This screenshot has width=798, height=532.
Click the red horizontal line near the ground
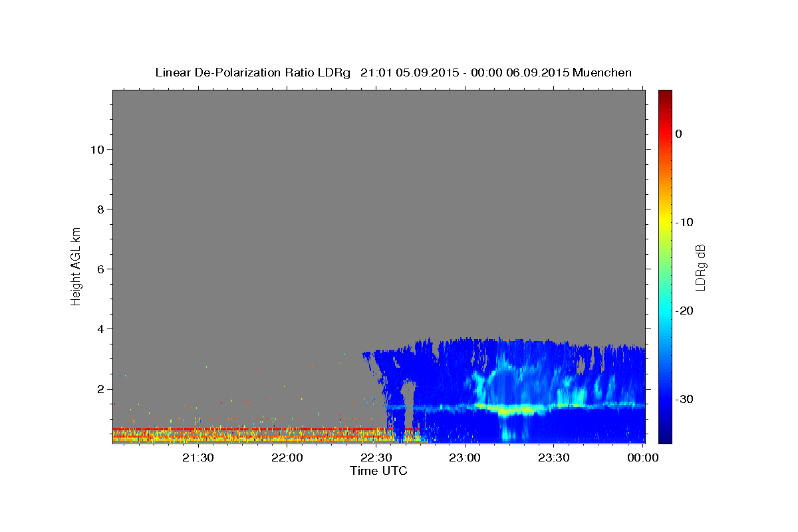[x=266, y=430]
